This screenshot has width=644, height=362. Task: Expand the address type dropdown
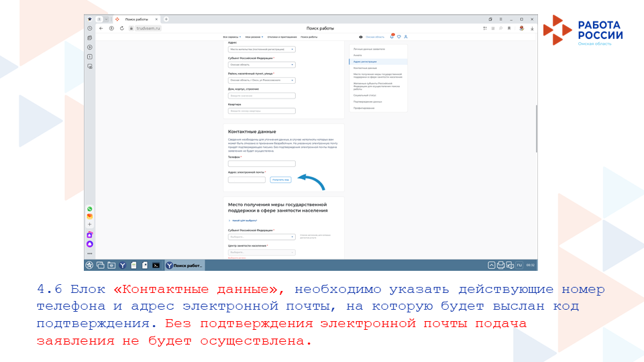tap(262, 50)
